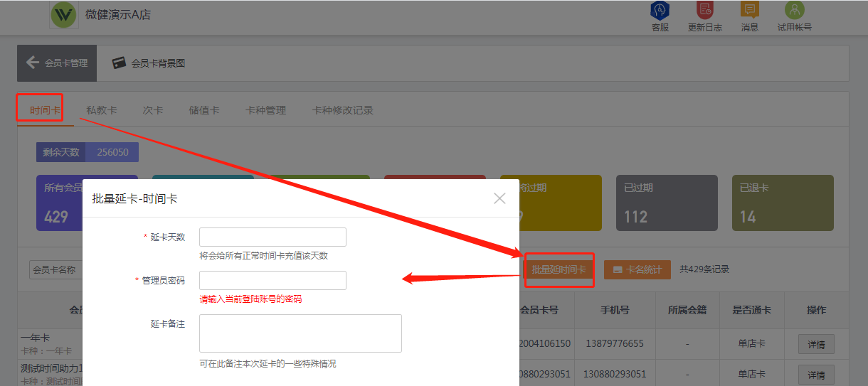868x386 pixels.
Task: Filter by the 已过期 card tile
Action: click(x=667, y=203)
